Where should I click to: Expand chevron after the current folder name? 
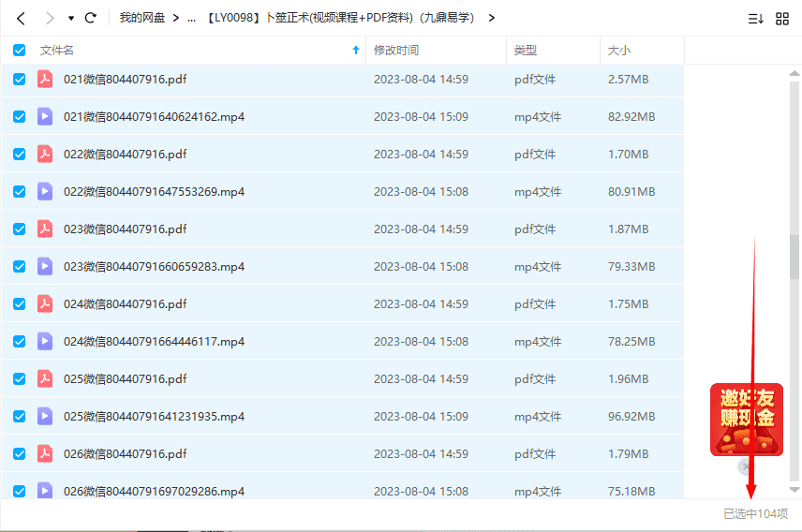tap(492, 18)
